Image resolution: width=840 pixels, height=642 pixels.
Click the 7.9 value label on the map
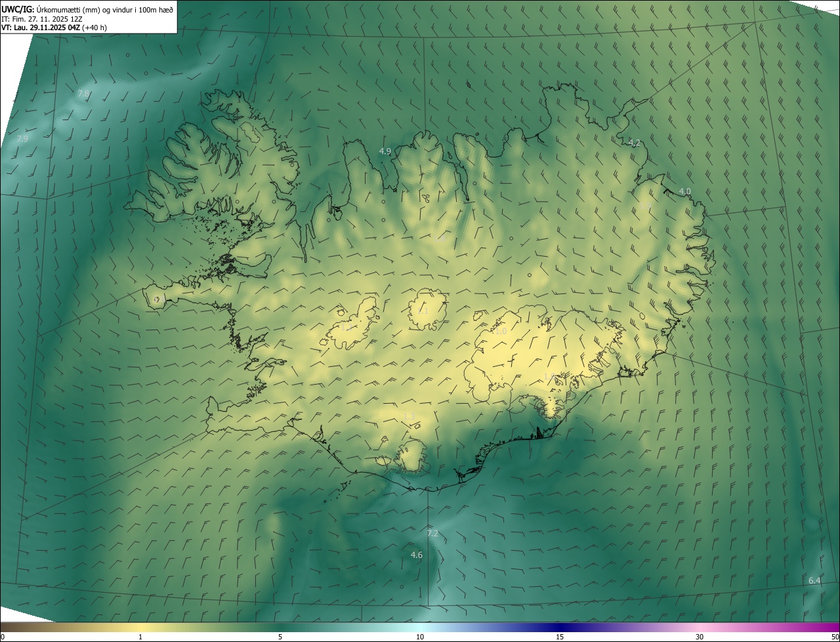(22, 139)
